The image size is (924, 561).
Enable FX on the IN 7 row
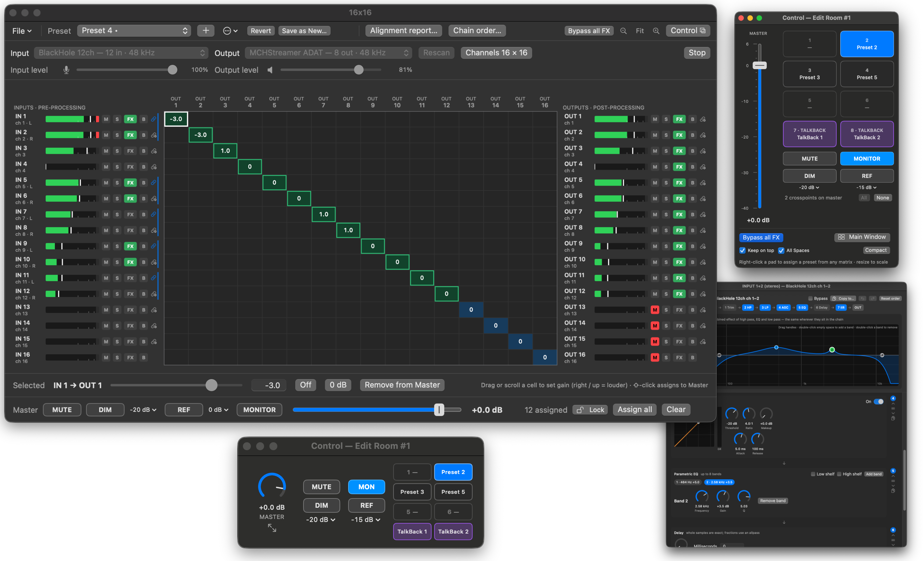click(130, 214)
